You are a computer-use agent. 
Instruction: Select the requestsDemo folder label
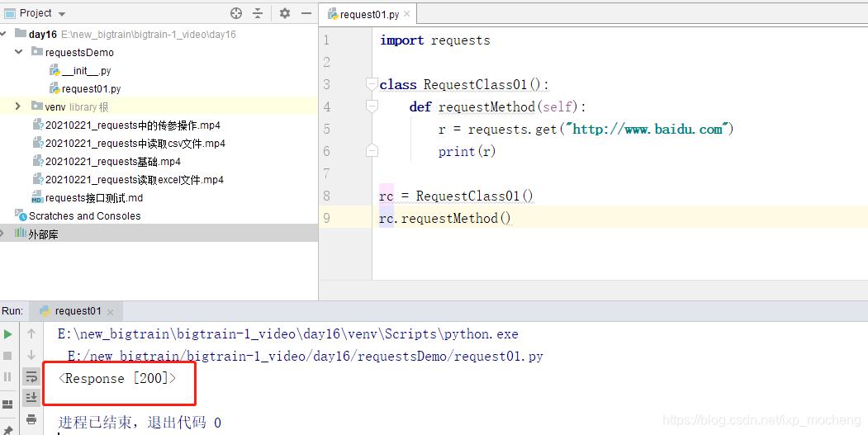point(79,53)
